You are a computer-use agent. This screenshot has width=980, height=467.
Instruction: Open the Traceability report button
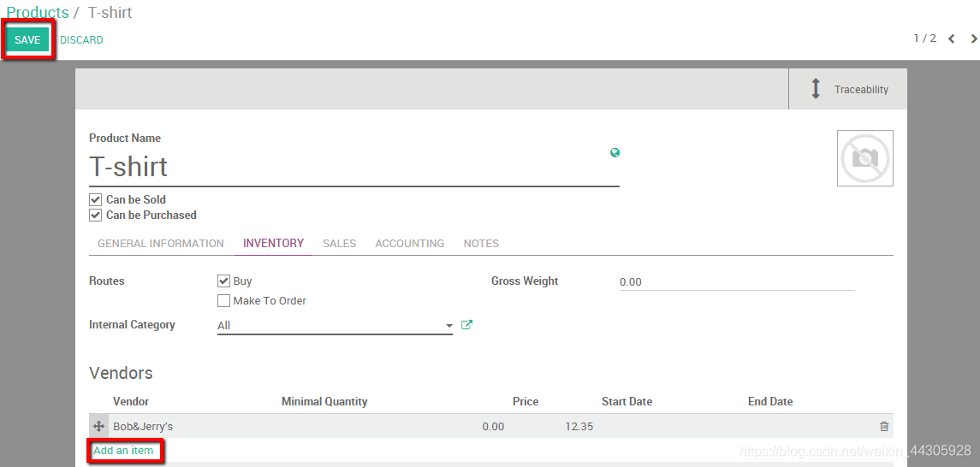[x=847, y=89]
